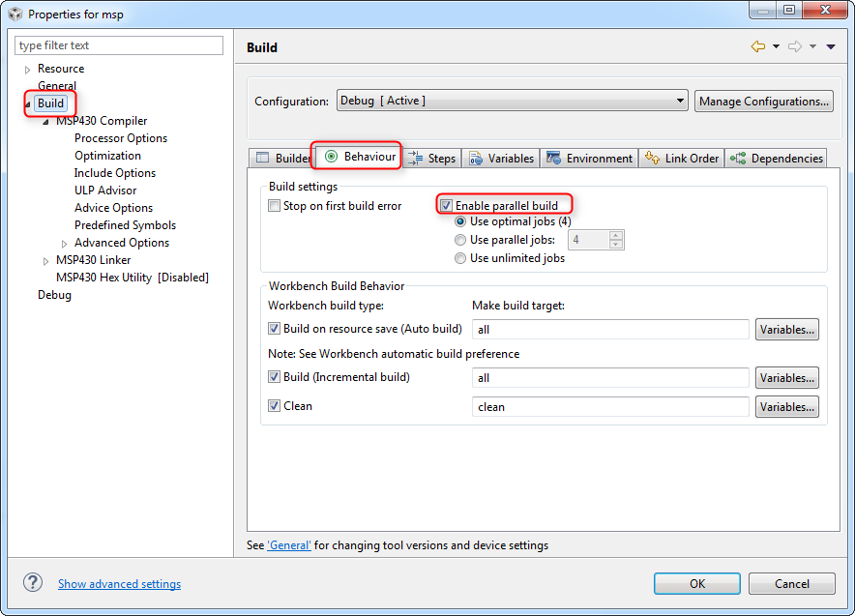Click the Clean build target field
Screen dimensions: 855x616
pos(610,407)
